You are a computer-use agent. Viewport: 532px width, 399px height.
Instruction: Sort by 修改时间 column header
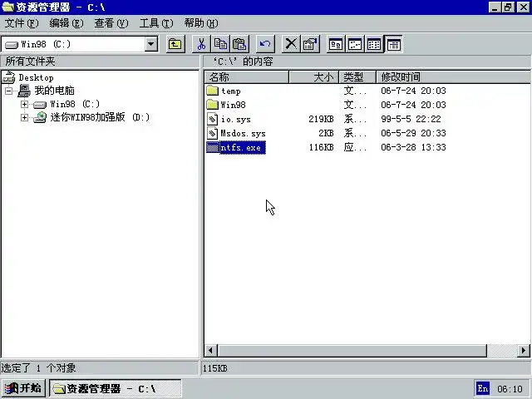coord(453,77)
